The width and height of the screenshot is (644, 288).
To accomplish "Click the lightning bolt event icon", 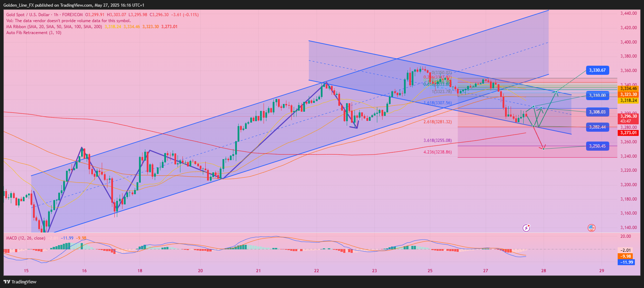I will [x=526, y=228].
